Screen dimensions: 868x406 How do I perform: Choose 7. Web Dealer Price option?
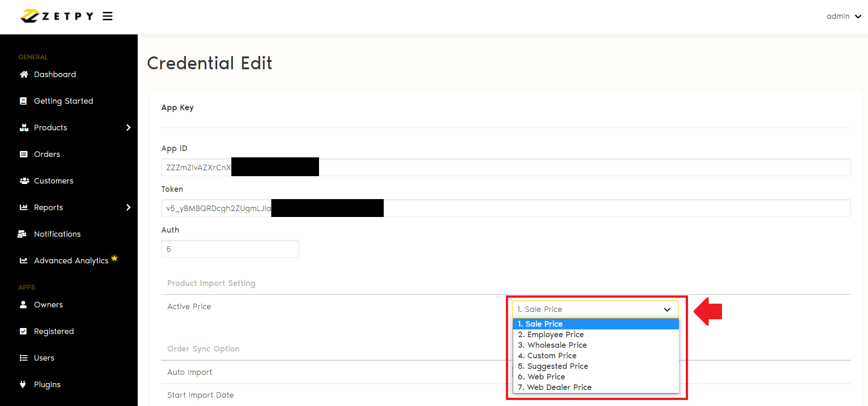click(596, 387)
